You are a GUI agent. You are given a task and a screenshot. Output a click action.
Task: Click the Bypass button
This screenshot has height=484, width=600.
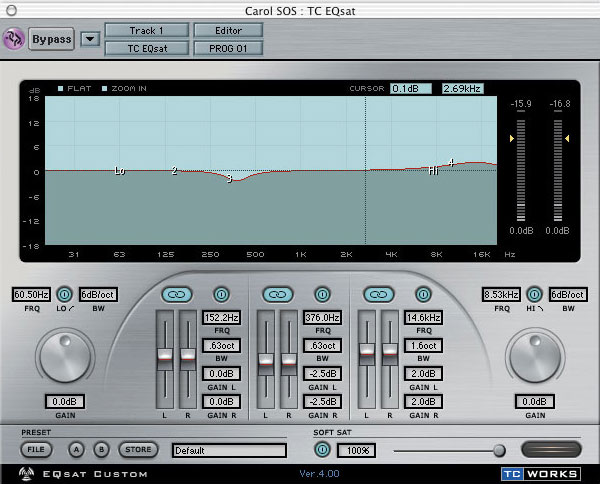coord(51,39)
